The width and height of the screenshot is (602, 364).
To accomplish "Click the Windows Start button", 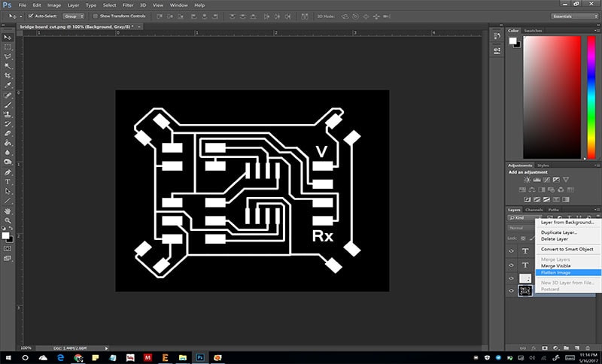I will (x=8, y=357).
